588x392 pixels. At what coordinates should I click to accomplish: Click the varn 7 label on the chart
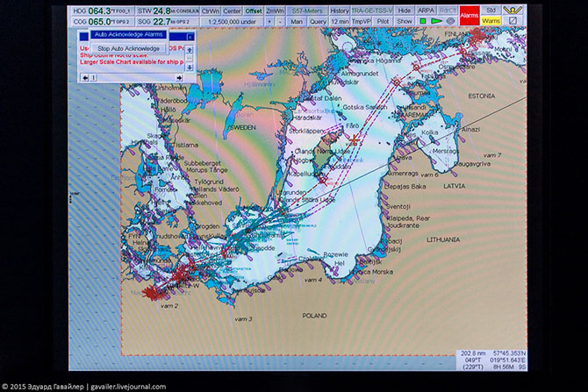[492, 154]
